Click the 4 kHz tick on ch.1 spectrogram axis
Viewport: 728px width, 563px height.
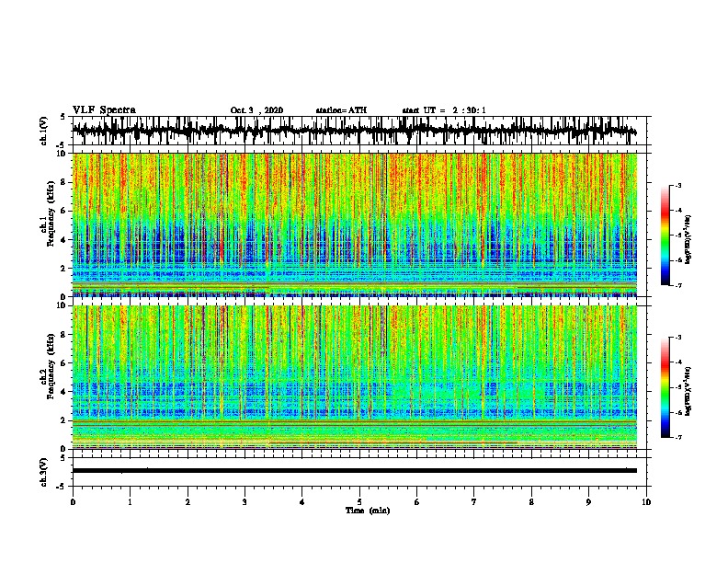(x=63, y=240)
